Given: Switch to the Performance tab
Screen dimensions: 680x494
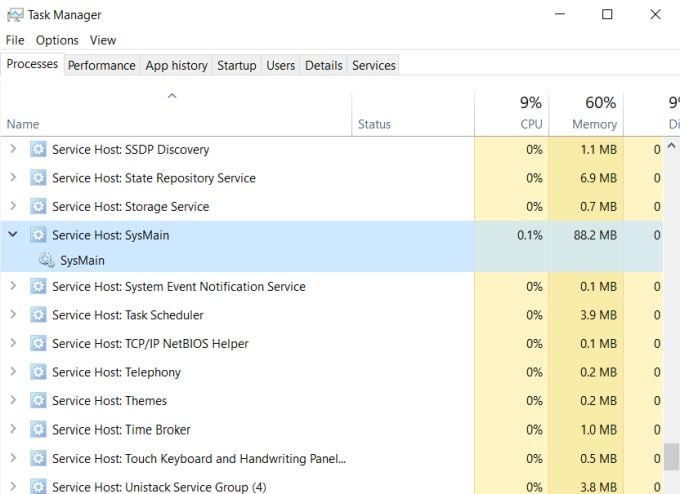Looking at the screenshot, I should tap(101, 65).
